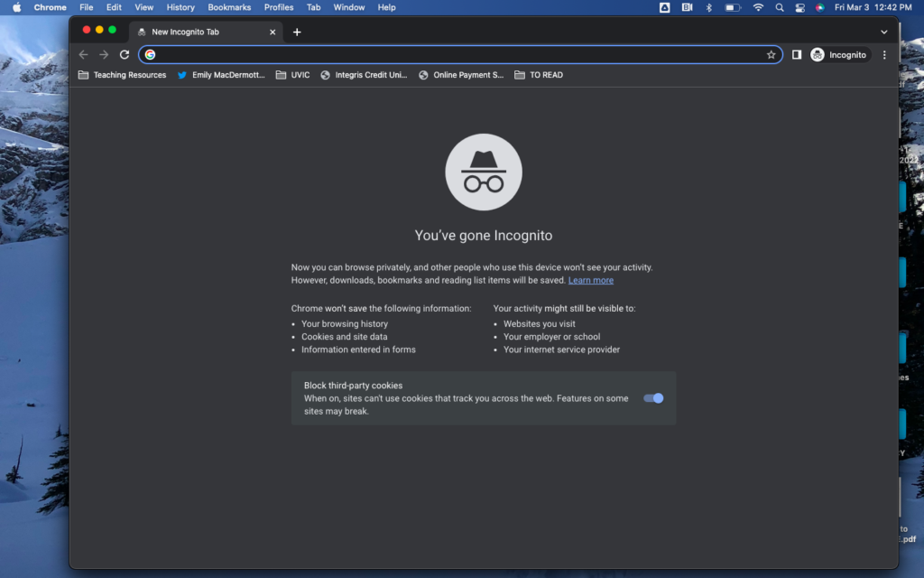Open Chrome's three-dot menu
The image size is (924, 578).
[x=884, y=55]
